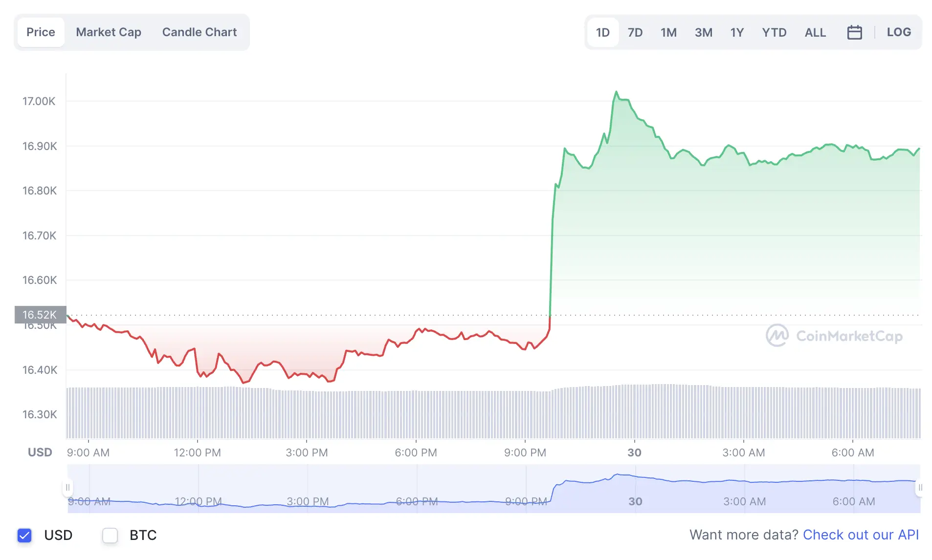Uncheck the USD currency checkbox
This screenshot has width=932, height=560.
click(24, 535)
